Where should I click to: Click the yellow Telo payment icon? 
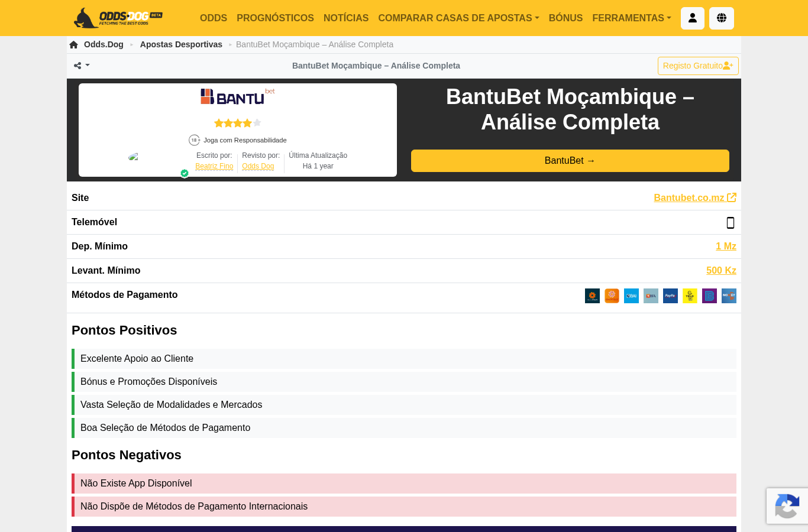click(690, 296)
